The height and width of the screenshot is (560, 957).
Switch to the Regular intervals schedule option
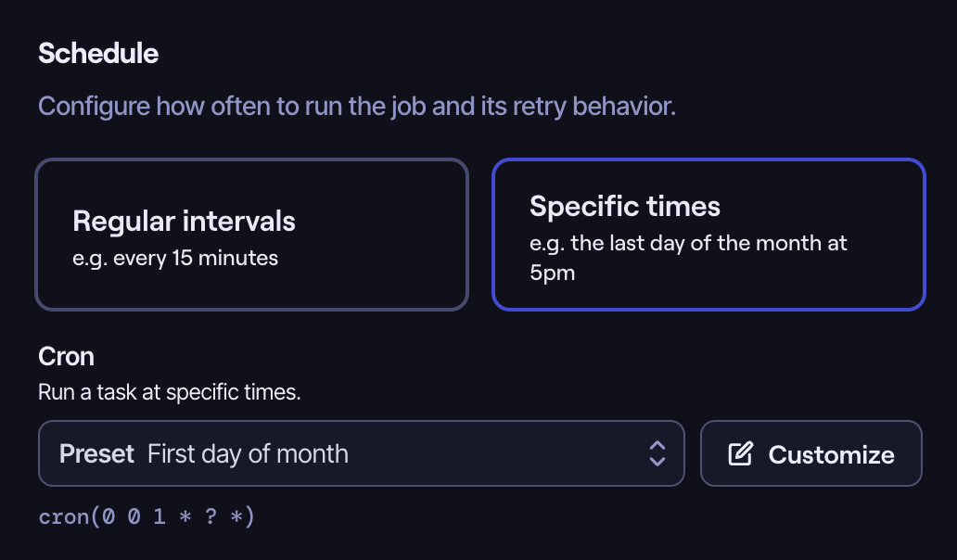(252, 234)
